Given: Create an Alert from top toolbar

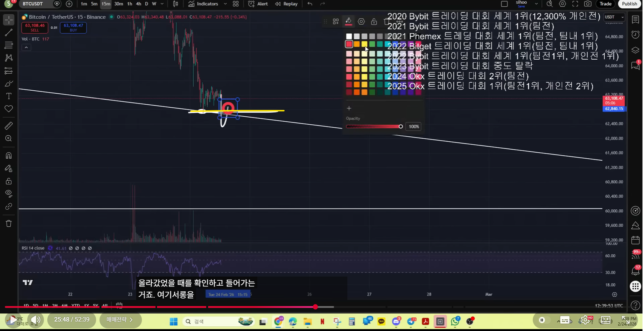Looking at the screenshot, I should tap(258, 4).
